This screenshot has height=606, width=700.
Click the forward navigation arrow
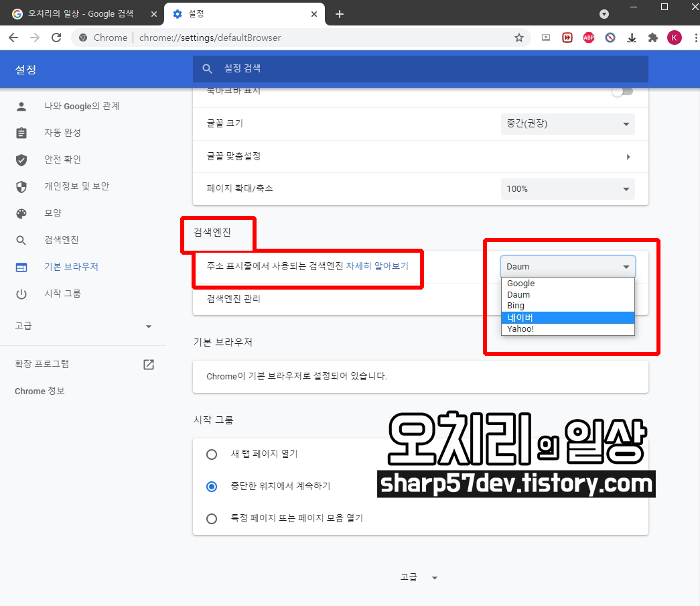tap(35, 38)
